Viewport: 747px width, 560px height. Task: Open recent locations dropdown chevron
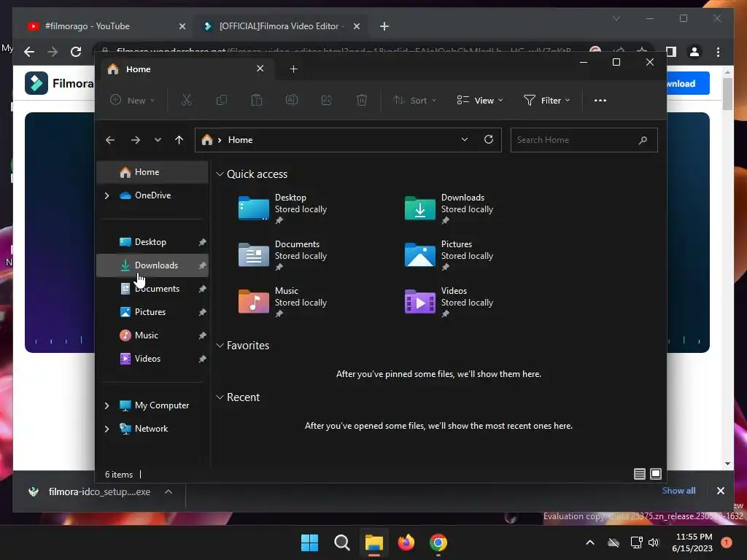(158, 140)
